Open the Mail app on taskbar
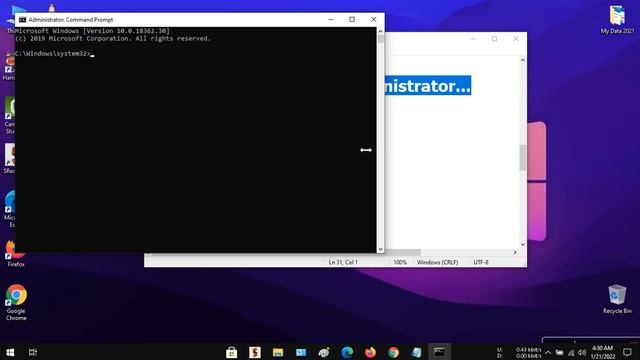Screen dimensions: 640x360 tap(301, 352)
